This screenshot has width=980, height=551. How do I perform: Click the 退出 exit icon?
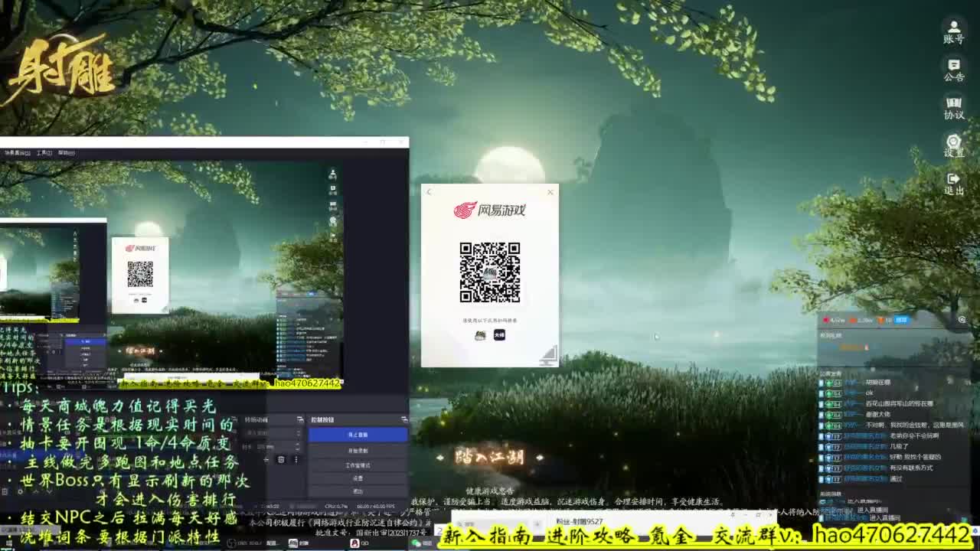point(953,184)
